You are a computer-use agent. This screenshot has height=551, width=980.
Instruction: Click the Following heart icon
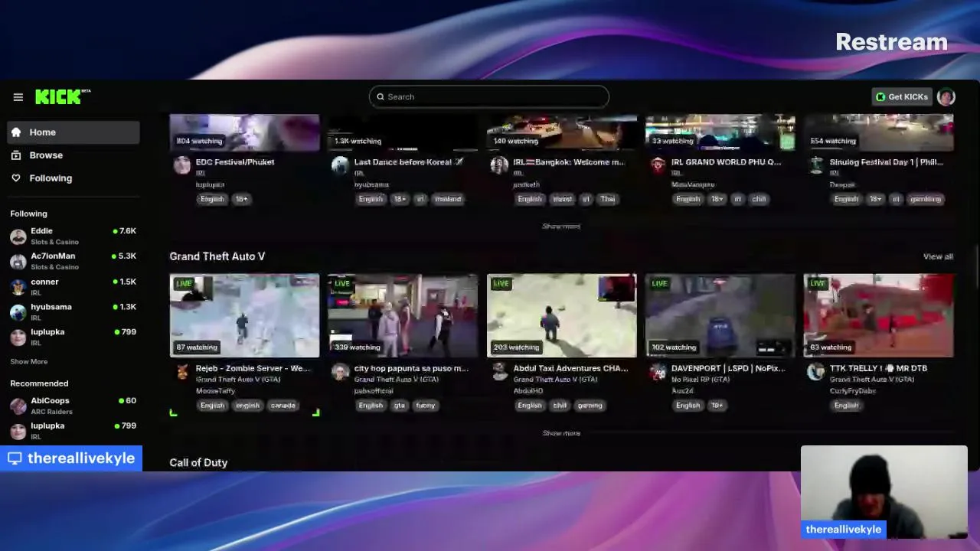point(16,178)
